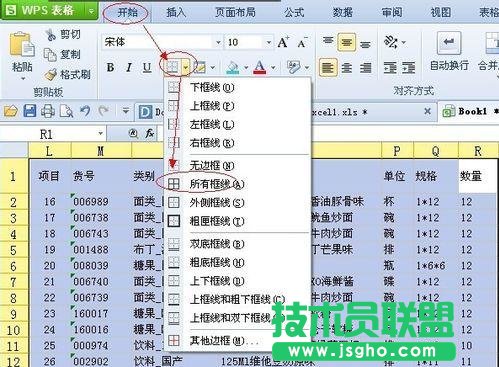Click the text orientation icon
The width and height of the screenshot is (499, 367).
coord(391,42)
